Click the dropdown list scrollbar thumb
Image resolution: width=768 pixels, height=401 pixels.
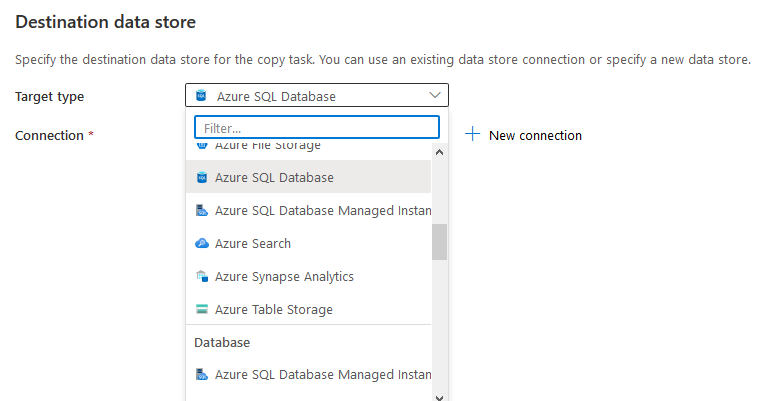[x=439, y=241]
